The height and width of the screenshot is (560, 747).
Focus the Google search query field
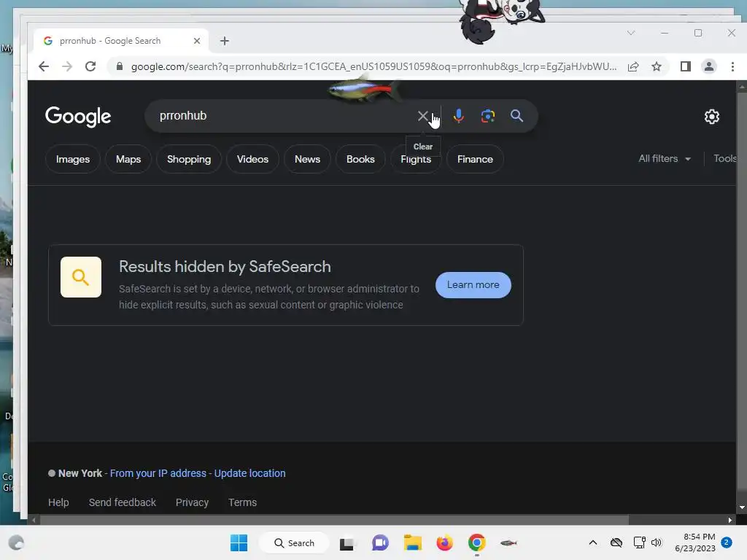(x=285, y=116)
